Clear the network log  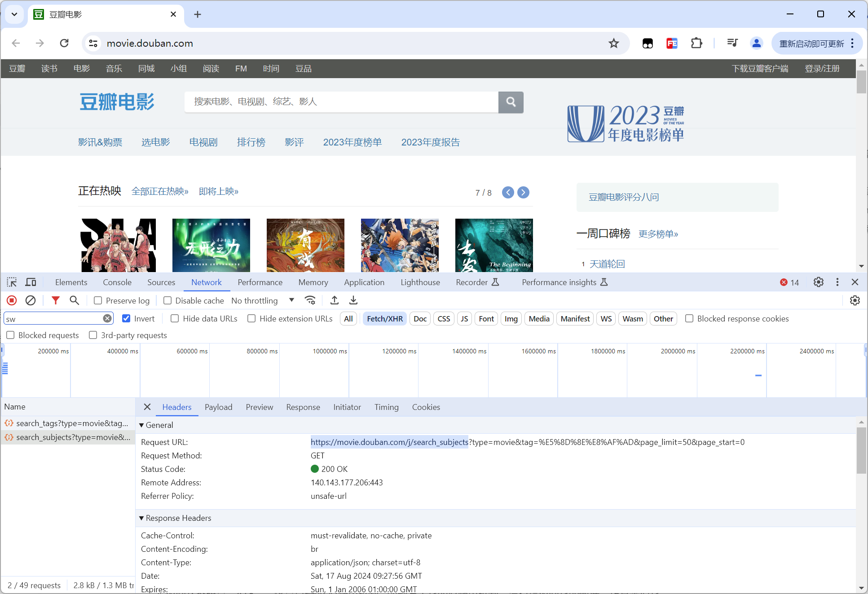31,300
